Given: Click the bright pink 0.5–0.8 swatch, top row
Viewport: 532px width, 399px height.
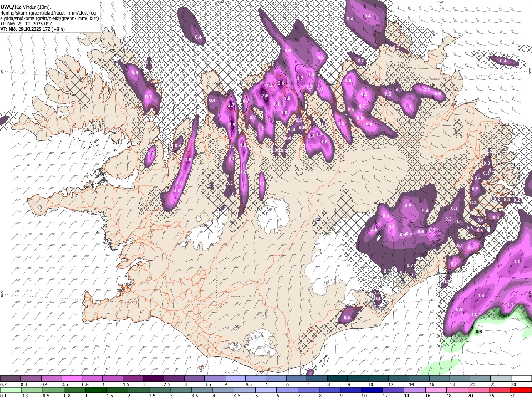Looking at the screenshot, I should pyautogui.click(x=71, y=378).
